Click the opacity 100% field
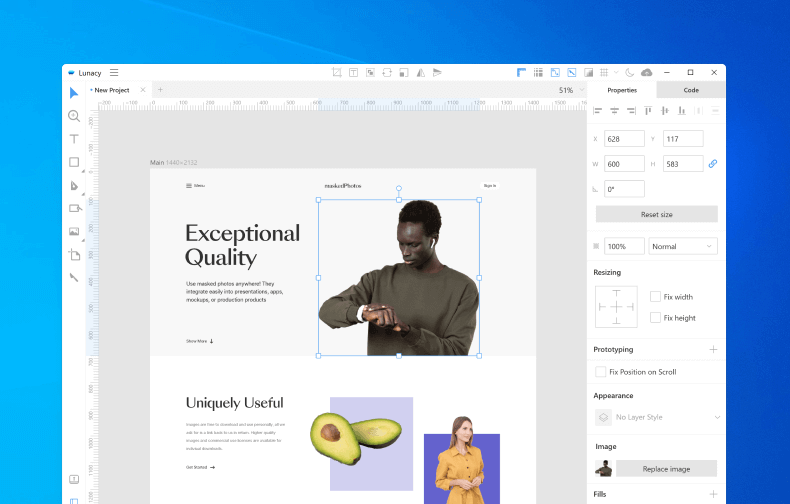 pos(624,246)
